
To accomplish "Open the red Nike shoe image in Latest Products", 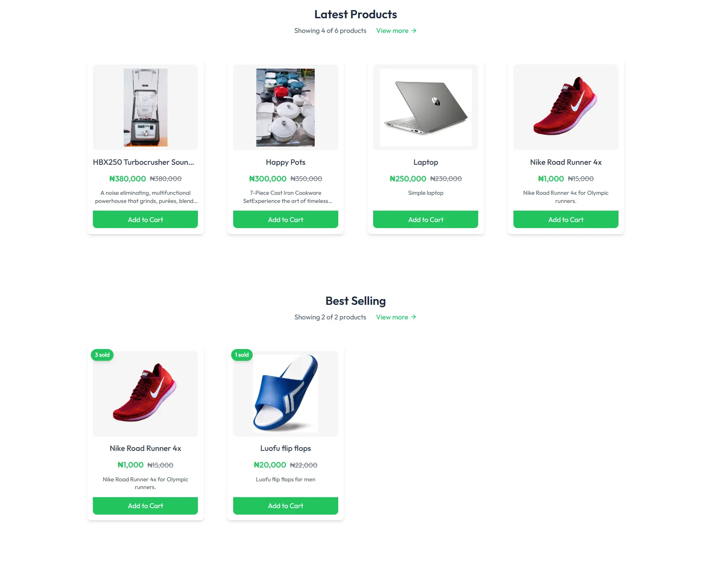I will tap(566, 106).
